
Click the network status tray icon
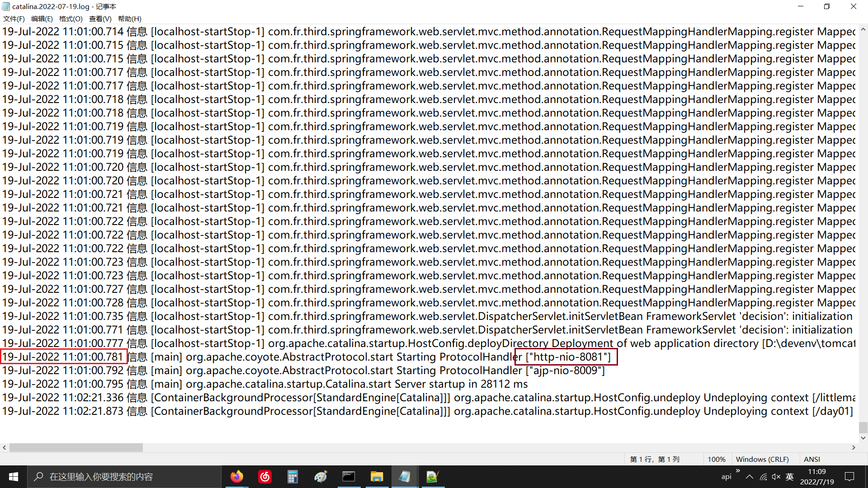click(x=763, y=477)
